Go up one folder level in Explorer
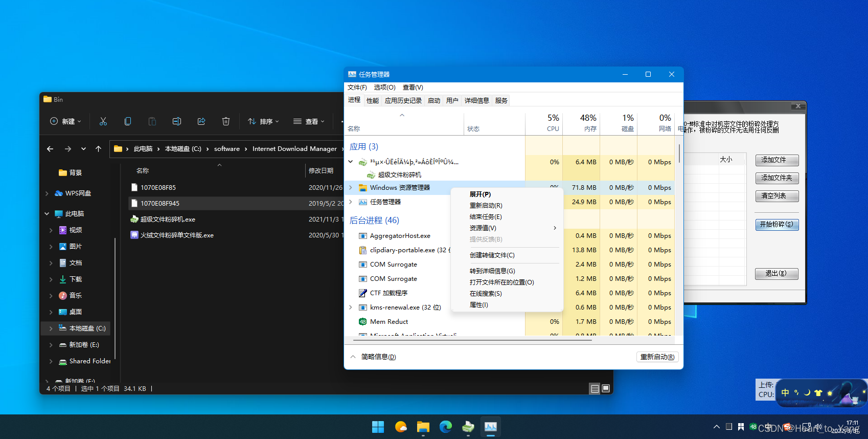Screen dimensions: 868x439 click(99, 149)
